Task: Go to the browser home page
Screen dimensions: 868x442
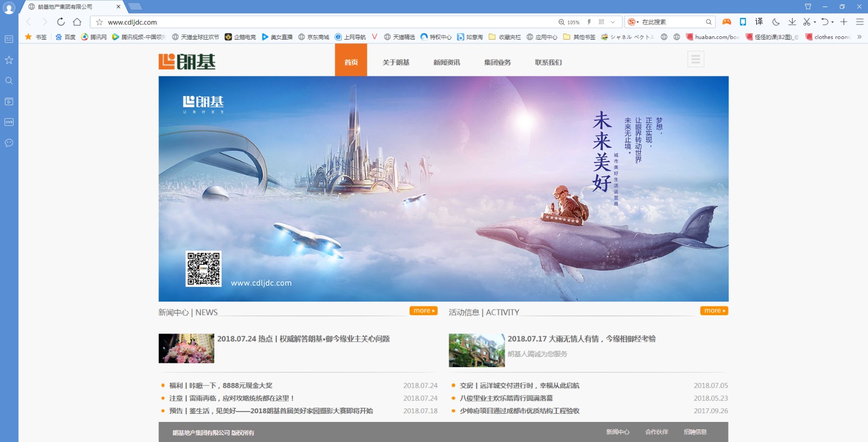Action: [77, 22]
